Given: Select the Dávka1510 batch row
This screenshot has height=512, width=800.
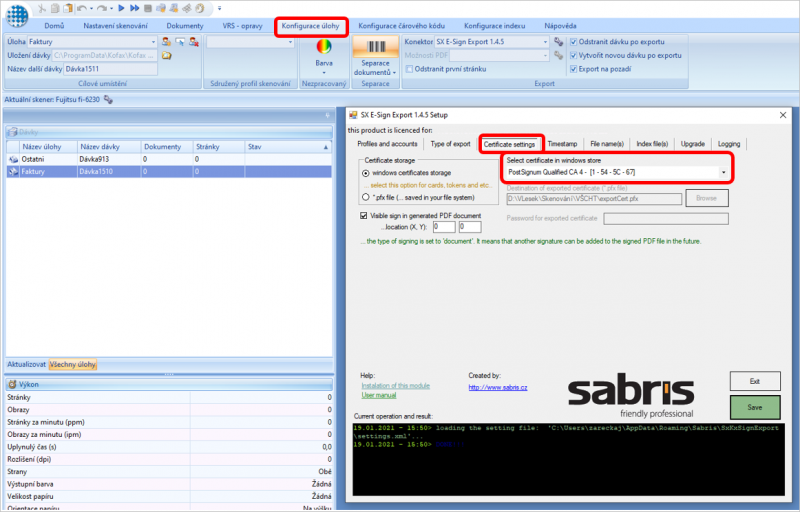Looking at the screenshot, I should tap(169, 172).
